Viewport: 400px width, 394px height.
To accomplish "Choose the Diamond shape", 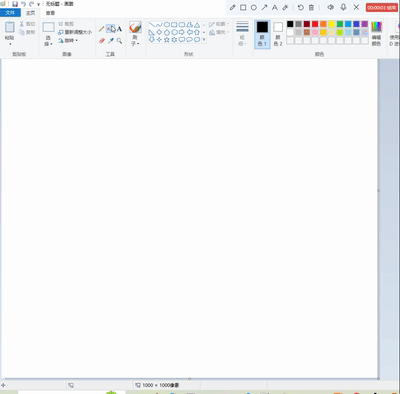I will tap(159, 32).
